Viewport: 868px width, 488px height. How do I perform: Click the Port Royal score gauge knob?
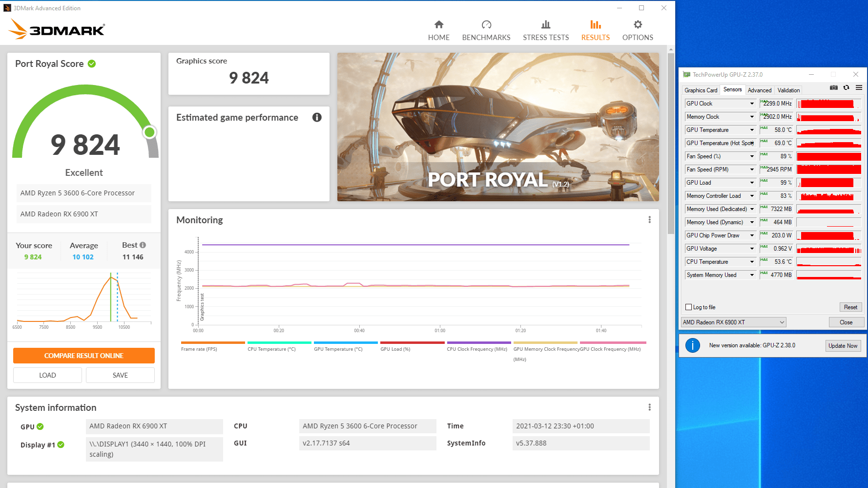(150, 132)
